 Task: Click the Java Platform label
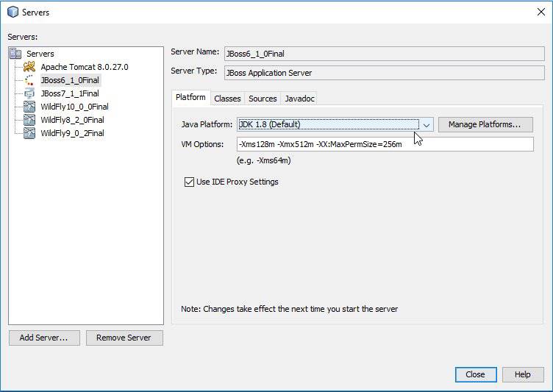coord(207,124)
